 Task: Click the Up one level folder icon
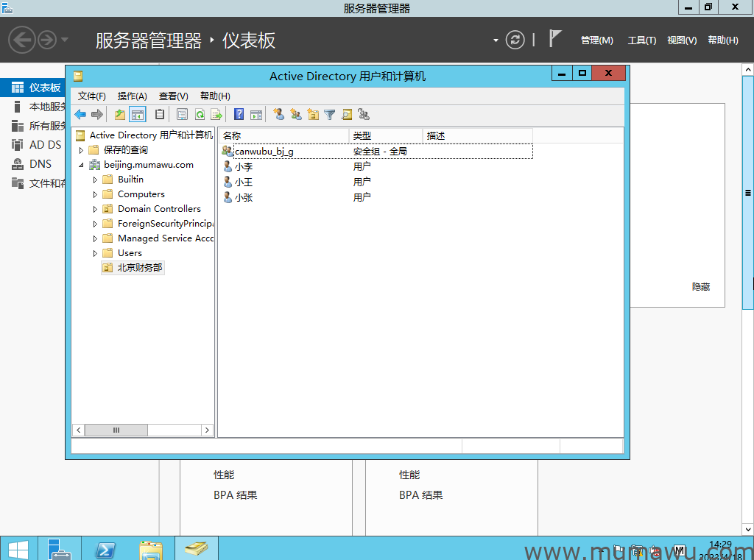pos(120,114)
